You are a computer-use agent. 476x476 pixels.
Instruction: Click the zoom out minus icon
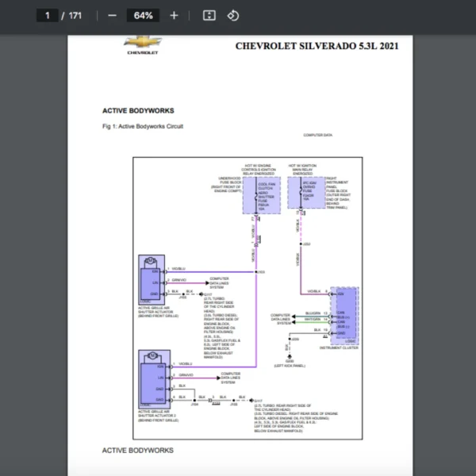(x=112, y=15)
